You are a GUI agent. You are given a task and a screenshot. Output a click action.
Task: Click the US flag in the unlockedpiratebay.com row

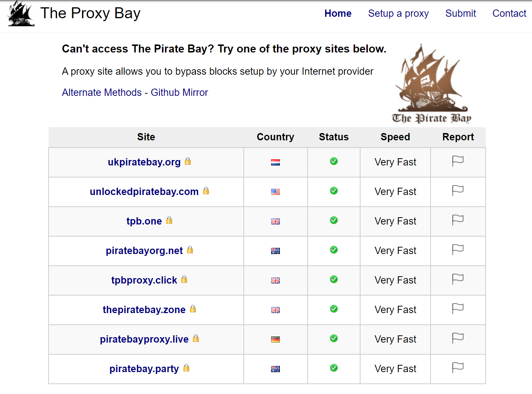coord(275,192)
